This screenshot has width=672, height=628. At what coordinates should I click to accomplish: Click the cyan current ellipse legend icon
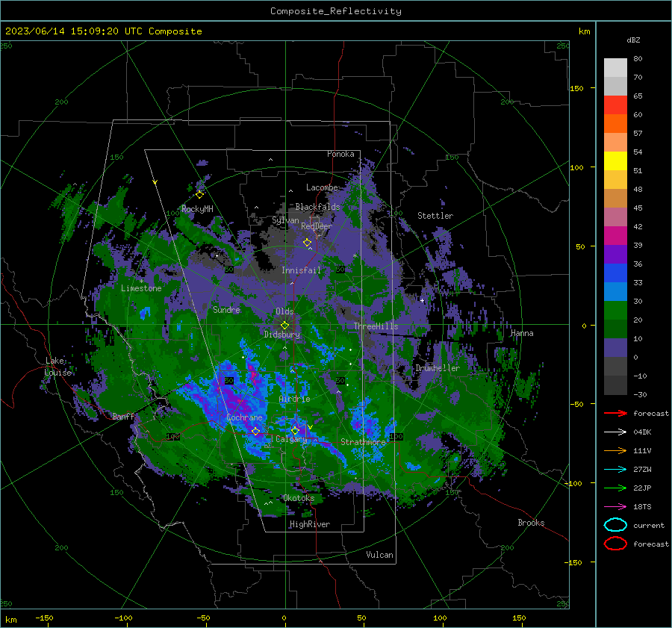pyautogui.click(x=615, y=525)
